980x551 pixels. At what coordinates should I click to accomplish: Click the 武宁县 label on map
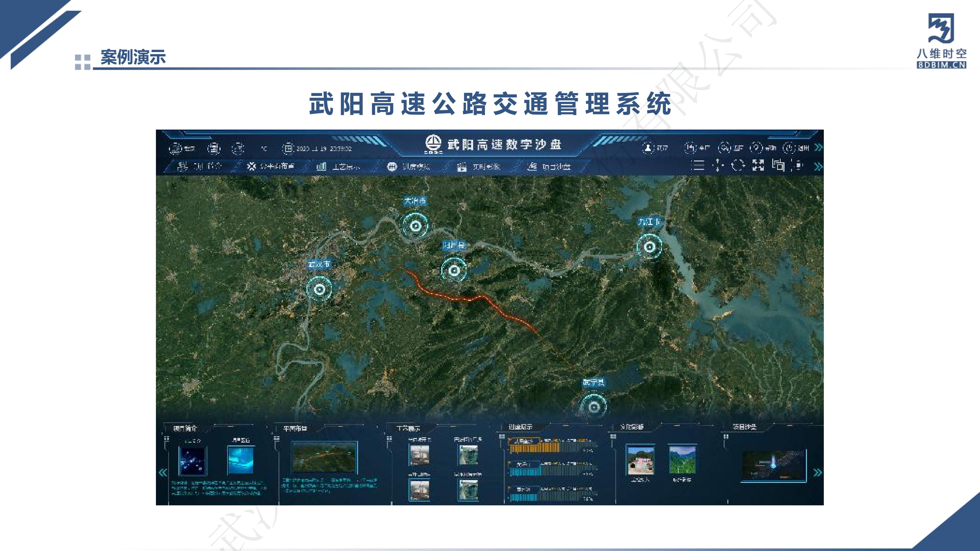pos(593,382)
